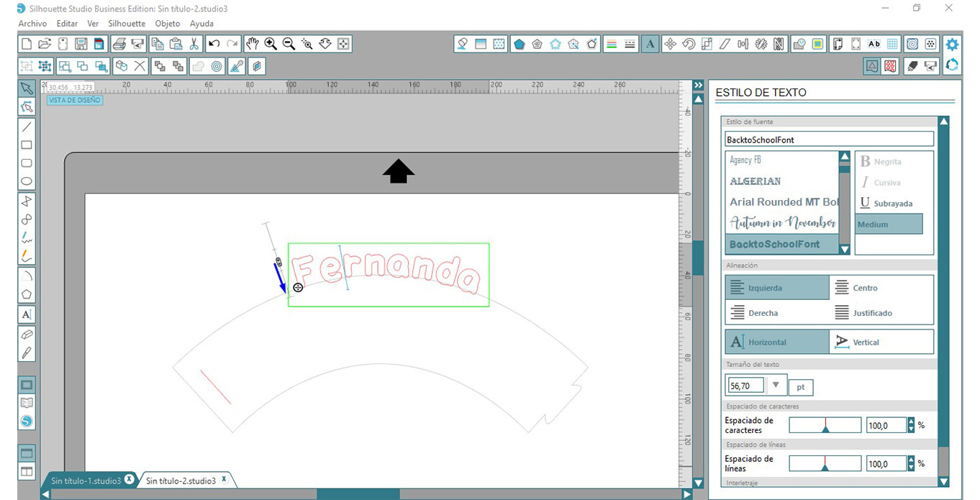Screen dimensions: 980x500
Task: Toggle Negrita bold style
Action: point(881,162)
